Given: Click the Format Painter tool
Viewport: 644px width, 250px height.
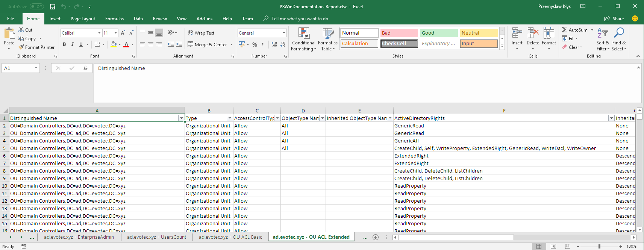Looking at the screenshot, I should coord(37,47).
